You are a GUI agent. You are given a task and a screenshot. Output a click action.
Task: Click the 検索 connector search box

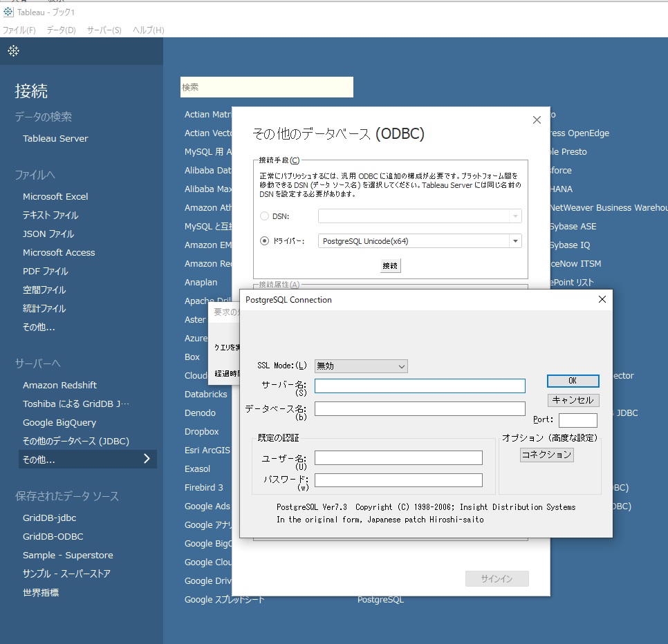267,87
